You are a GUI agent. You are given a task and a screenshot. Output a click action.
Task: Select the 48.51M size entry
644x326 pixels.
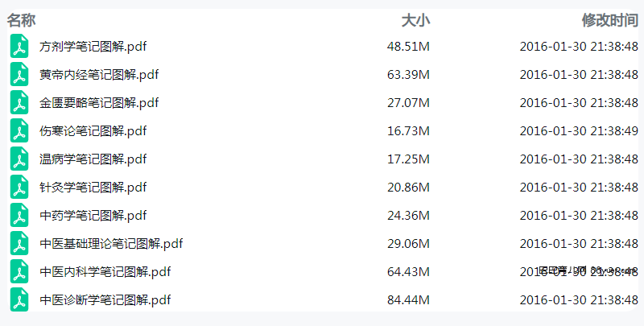(x=408, y=47)
